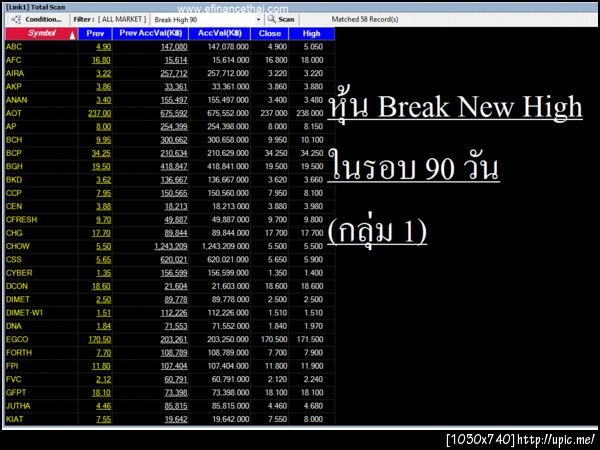Run the Scan button

click(x=281, y=20)
